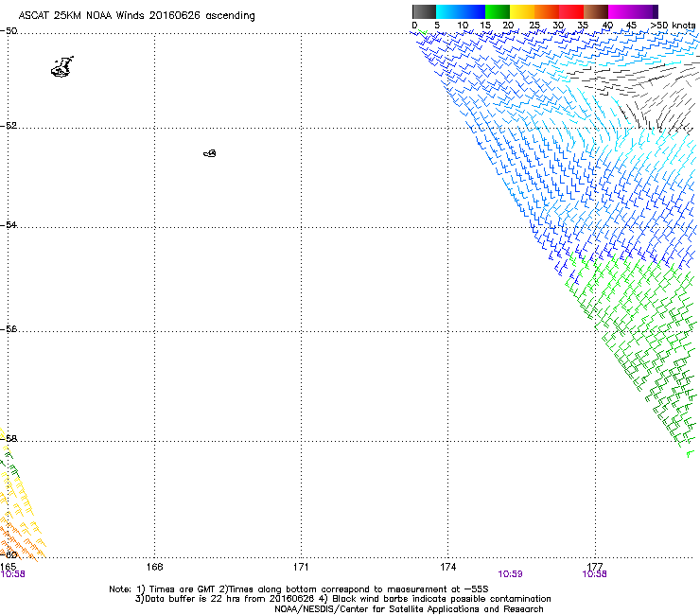Click the green 15-20 knots legend segment
The width and height of the screenshot is (700, 615).
point(498,11)
